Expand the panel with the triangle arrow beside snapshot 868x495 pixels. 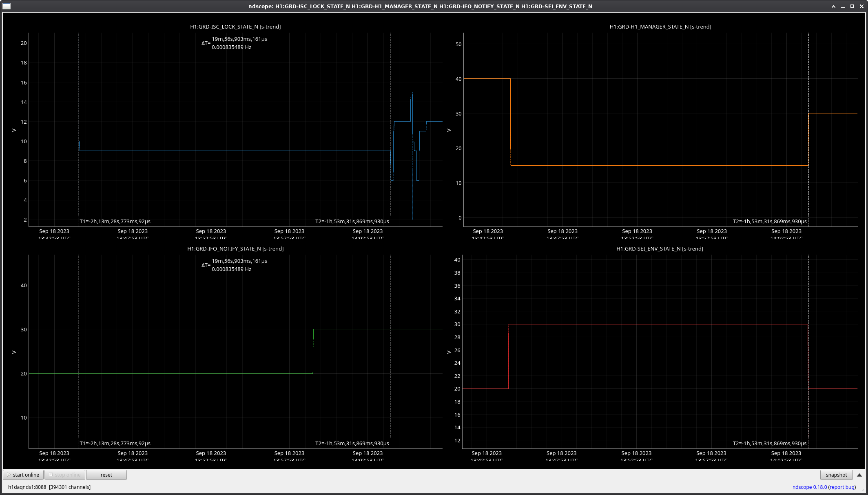859,475
